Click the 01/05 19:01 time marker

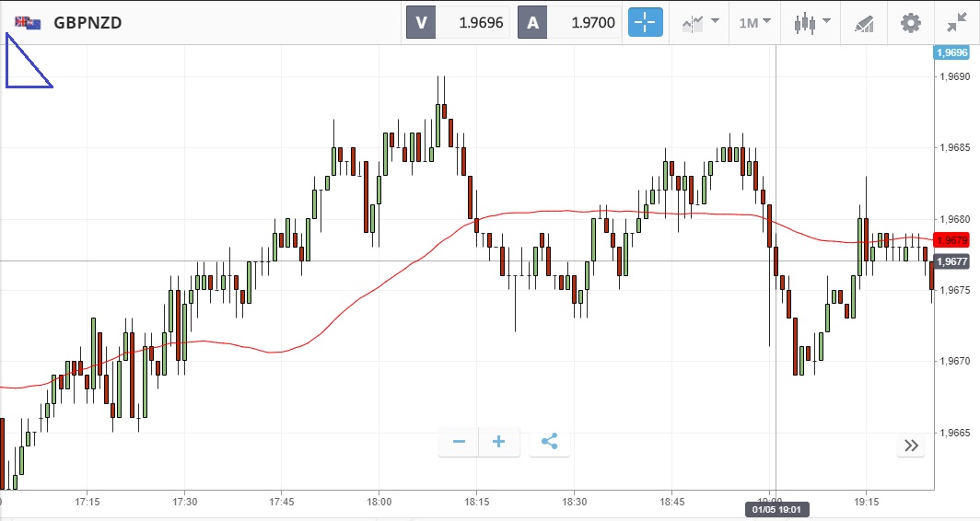pos(778,508)
